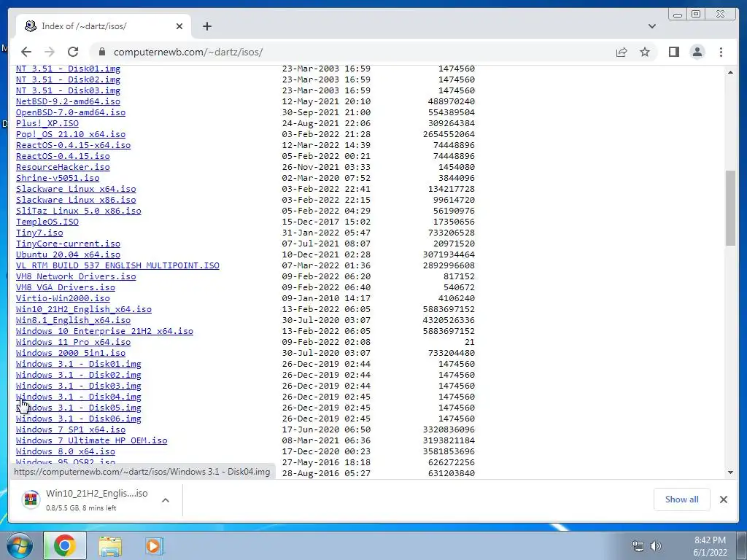Open the network tray icon
Screen dimensions: 747x560
tap(638, 546)
